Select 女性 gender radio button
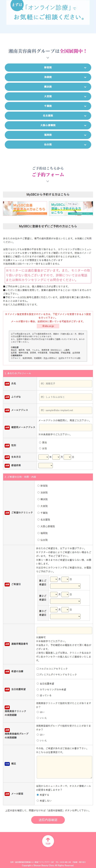 pos(40,448)
